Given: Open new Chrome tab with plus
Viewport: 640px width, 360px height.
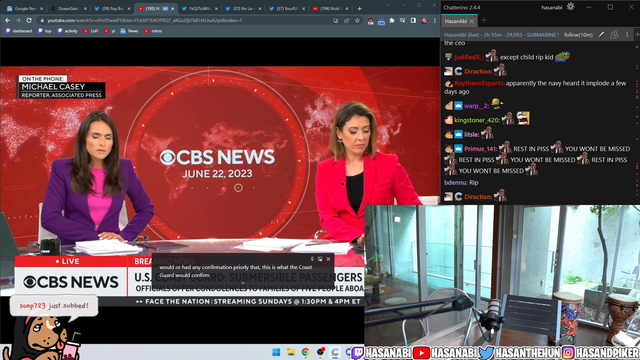Looking at the screenshot, I should [x=360, y=9].
